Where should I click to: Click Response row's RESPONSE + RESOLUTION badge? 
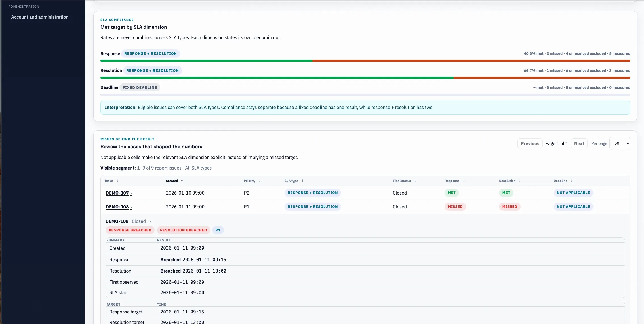tap(150, 54)
